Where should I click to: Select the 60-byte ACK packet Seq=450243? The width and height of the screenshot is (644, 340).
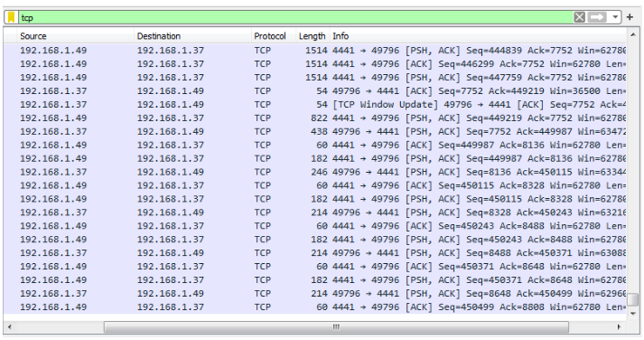click(x=315, y=226)
